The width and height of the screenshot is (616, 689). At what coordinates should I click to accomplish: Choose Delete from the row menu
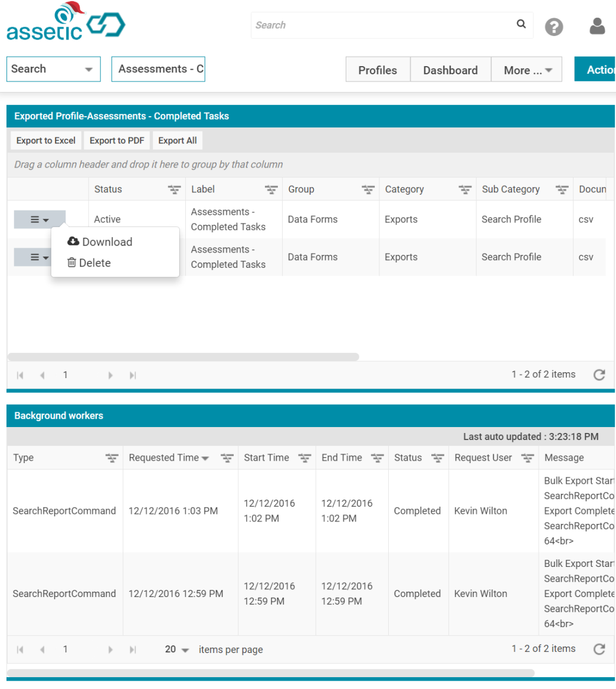point(89,263)
